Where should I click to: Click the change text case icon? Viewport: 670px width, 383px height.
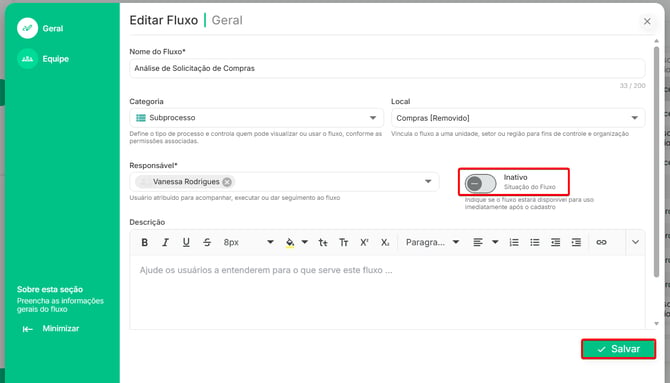323,242
